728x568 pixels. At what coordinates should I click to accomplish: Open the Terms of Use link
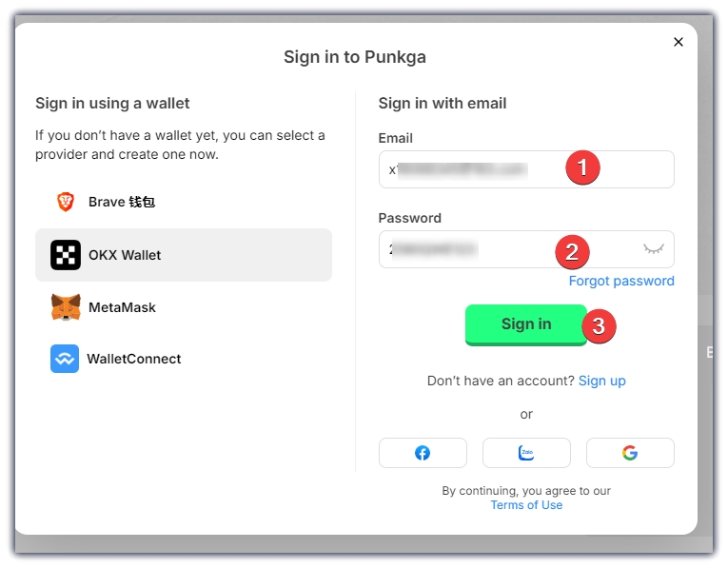click(x=526, y=505)
